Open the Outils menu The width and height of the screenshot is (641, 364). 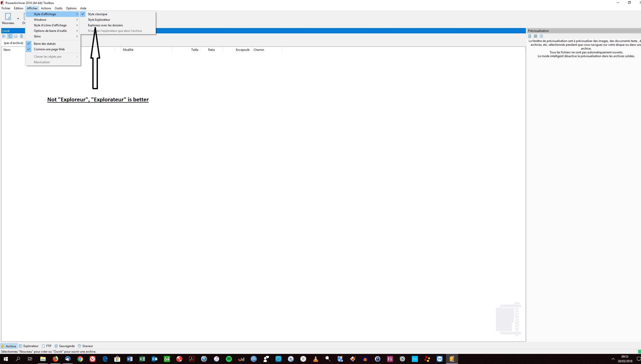[58, 8]
